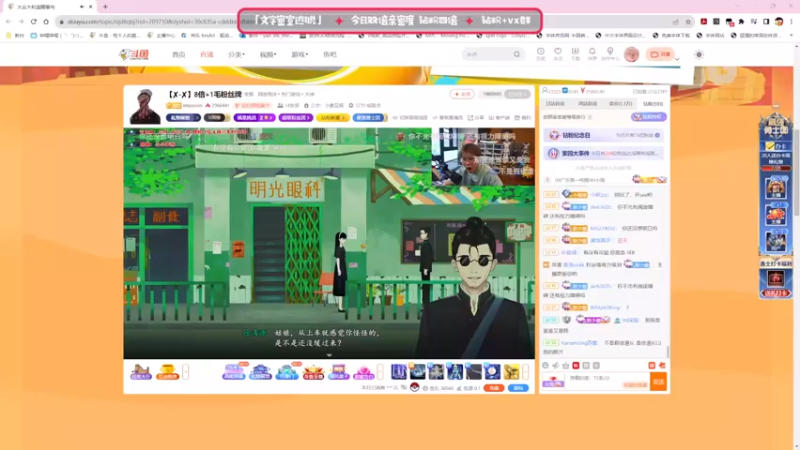The width and height of the screenshot is (800, 450).
Task: Expand the gift list arrow
Action: 526,371
